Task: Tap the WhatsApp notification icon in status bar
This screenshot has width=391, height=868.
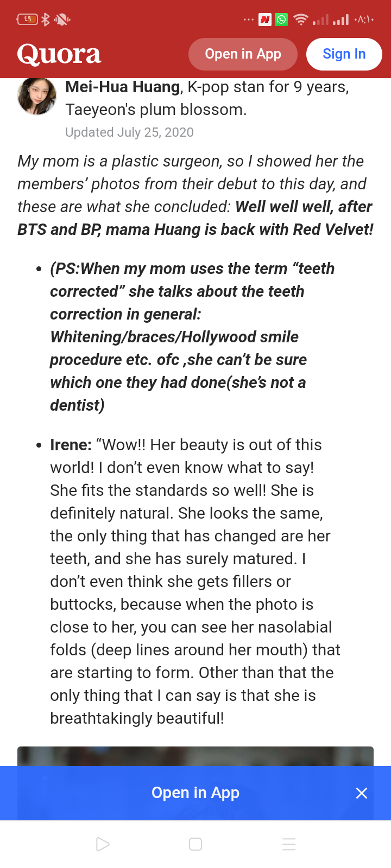Action: point(281,20)
